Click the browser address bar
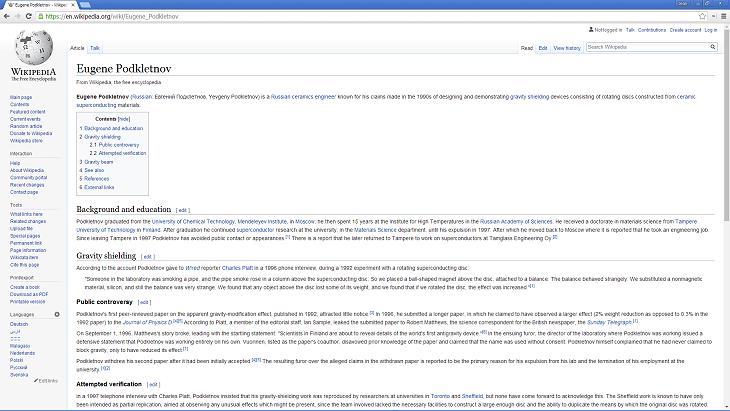 (368, 16)
